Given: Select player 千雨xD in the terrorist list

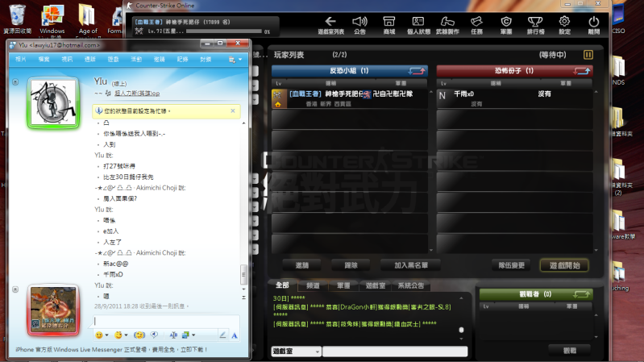Looking at the screenshot, I should coord(514,98).
